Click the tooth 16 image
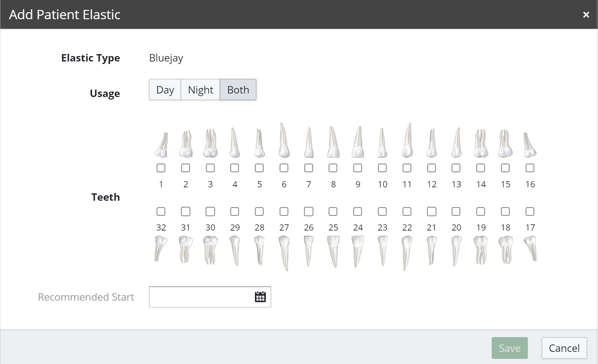The width and height of the screenshot is (598, 364). (530, 145)
